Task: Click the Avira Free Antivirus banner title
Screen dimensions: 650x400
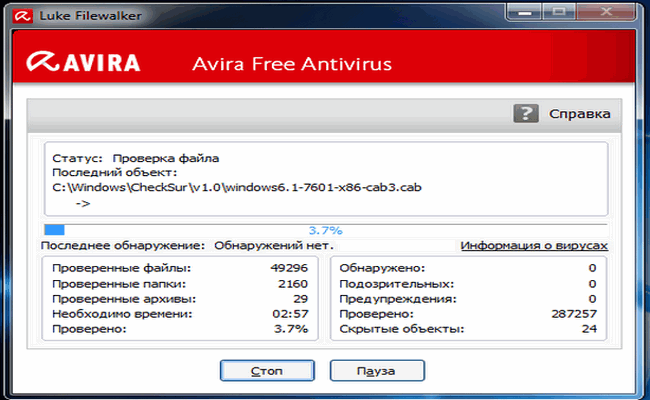Action: pyautogui.click(x=292, y=64)
